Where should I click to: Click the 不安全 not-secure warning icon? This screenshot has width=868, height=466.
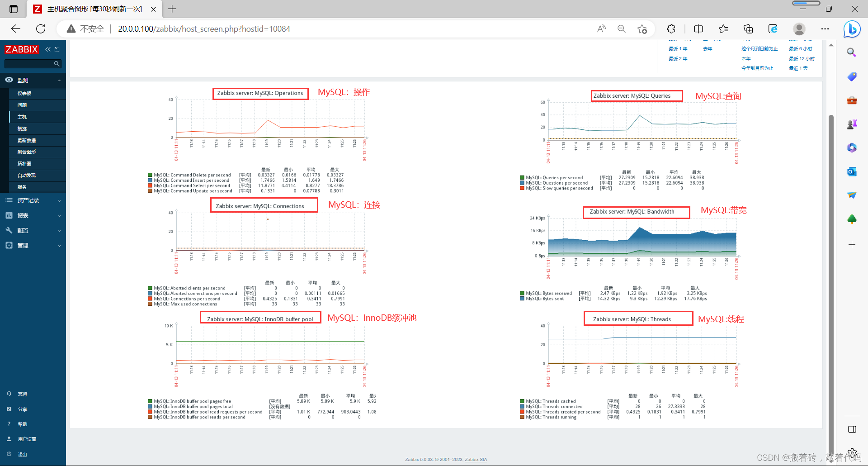pyautogui.click(x=71, y=29)
